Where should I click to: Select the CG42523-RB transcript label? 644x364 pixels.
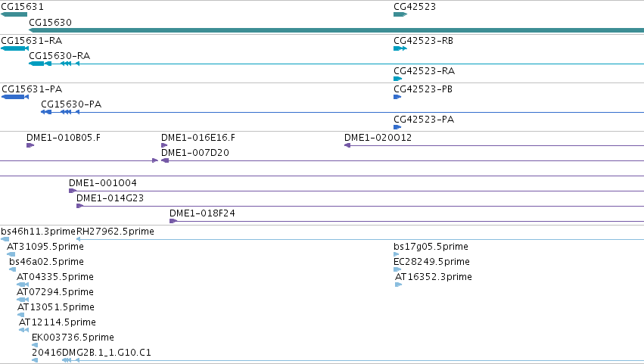(x=423, y=41)
